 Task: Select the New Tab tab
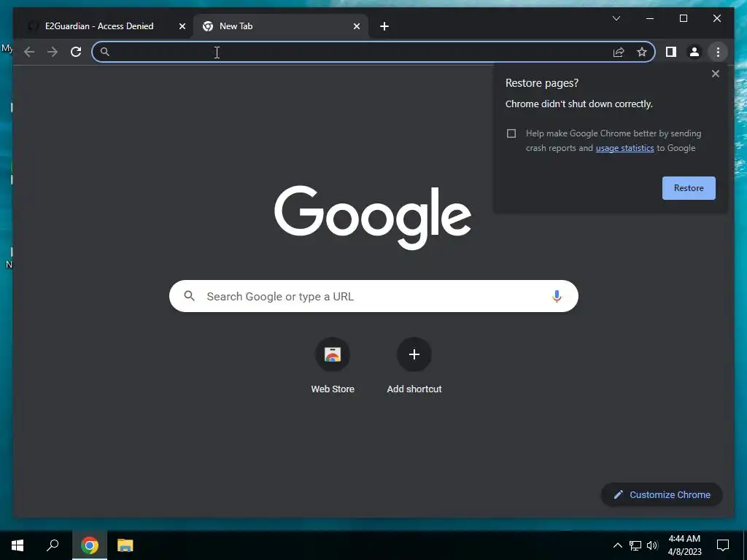click(x=281, y=26)
